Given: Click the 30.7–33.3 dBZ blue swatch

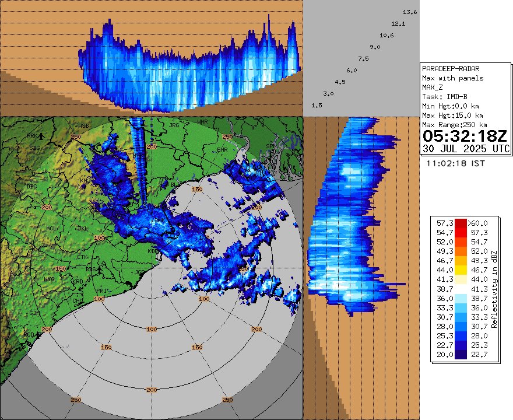Looking at the screenshot, I should (x=461, y=317).
